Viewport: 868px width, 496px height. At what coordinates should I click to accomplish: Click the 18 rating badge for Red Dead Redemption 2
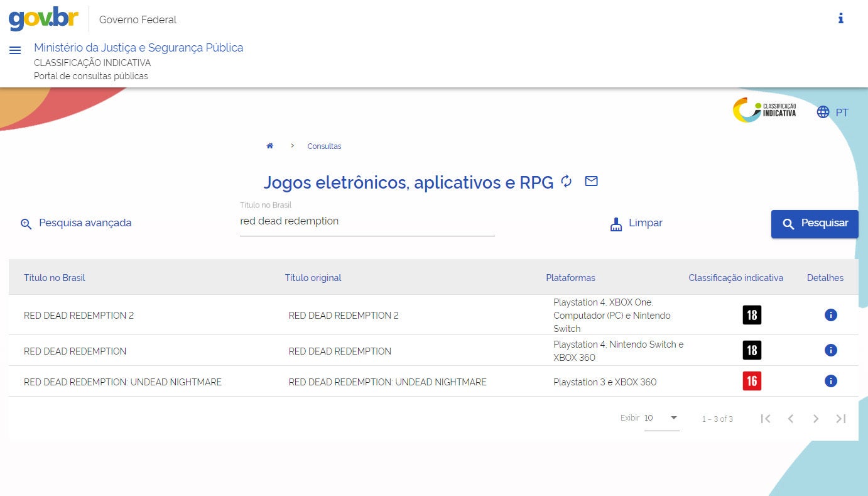coord(752,315)
